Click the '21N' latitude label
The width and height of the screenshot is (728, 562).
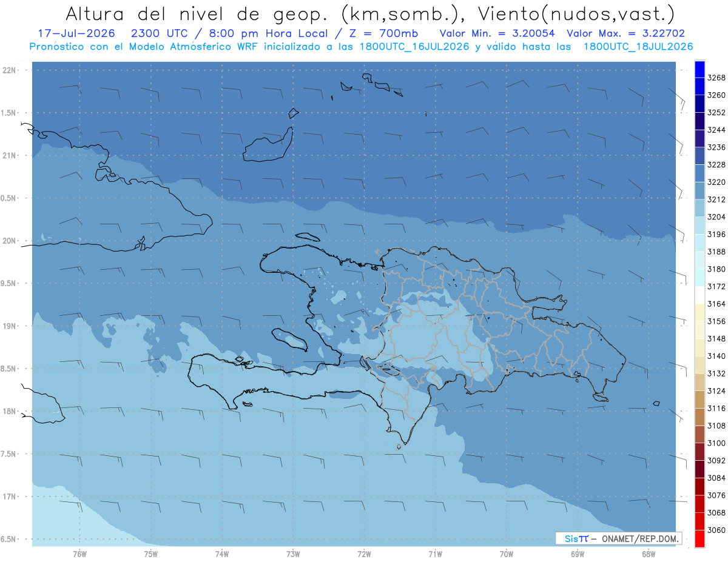10,155
